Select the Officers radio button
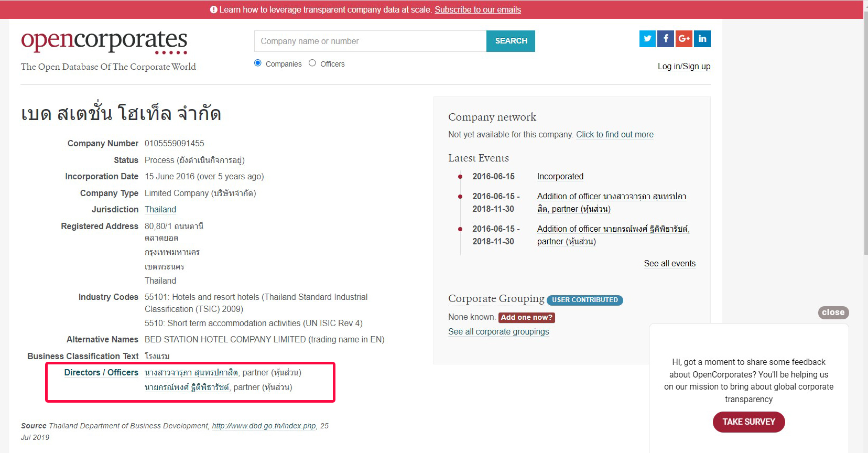This screenshot has width=868, height=453. coord(312,63)
